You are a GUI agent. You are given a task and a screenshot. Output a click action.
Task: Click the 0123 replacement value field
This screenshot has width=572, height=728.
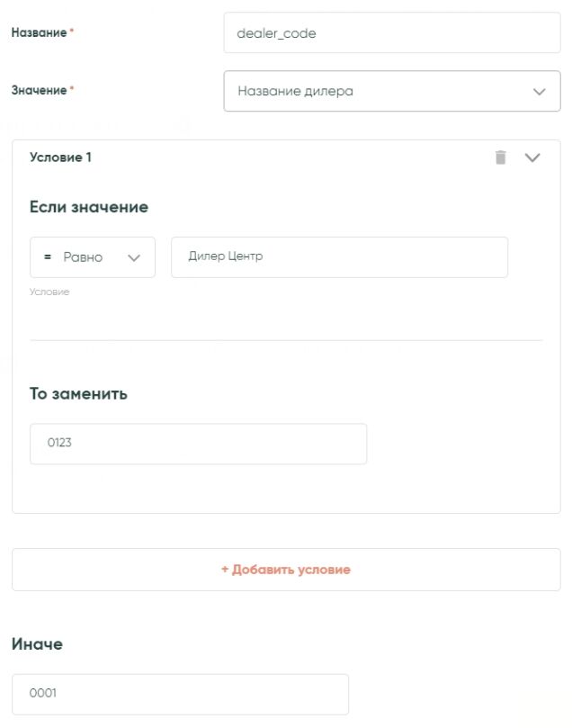pos(198,444)
